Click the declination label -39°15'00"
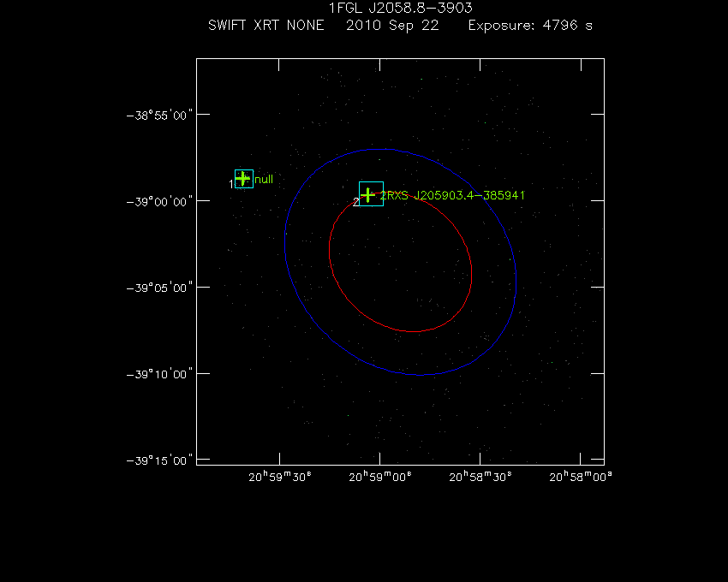728x582 pixels. tap(159, 460)
